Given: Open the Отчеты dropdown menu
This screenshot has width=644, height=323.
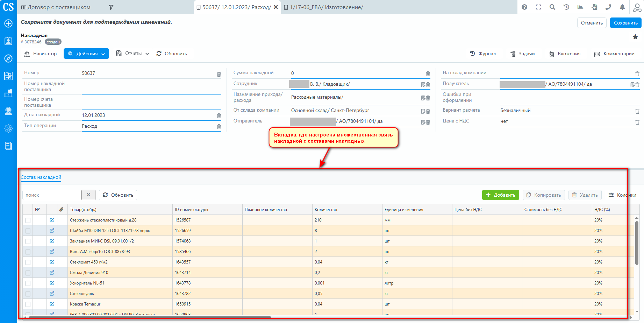Looking at the screenshot, I should (x=133, y=54).
